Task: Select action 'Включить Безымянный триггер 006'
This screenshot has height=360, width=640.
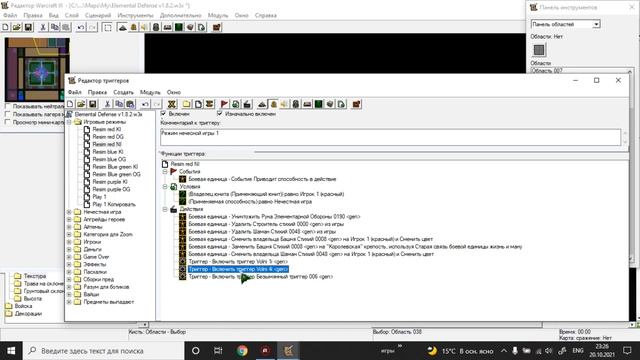Action: pyautogui.click(x=261, y=276)
